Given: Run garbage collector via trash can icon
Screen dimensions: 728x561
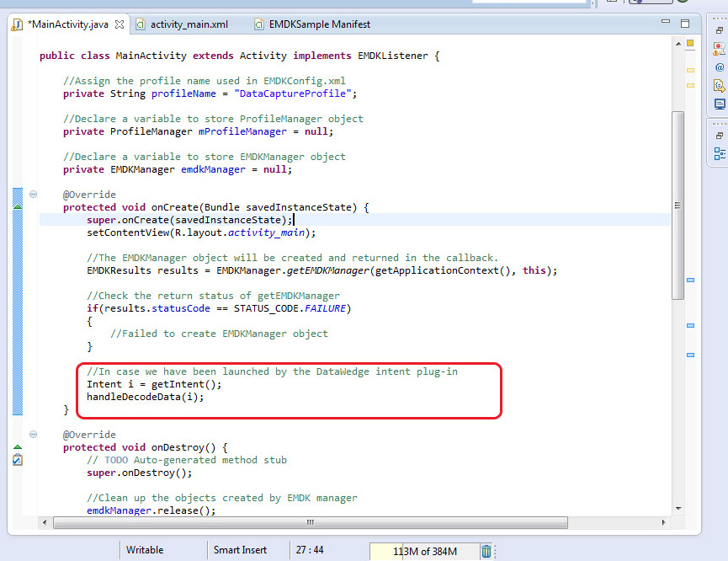Looking at the screenshot, I should coord(486,552).
